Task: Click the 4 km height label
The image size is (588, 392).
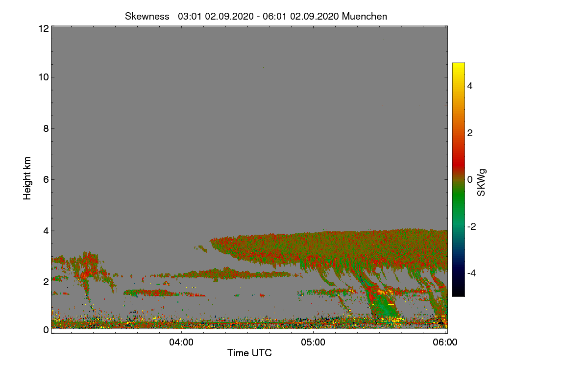Action: 46,230
